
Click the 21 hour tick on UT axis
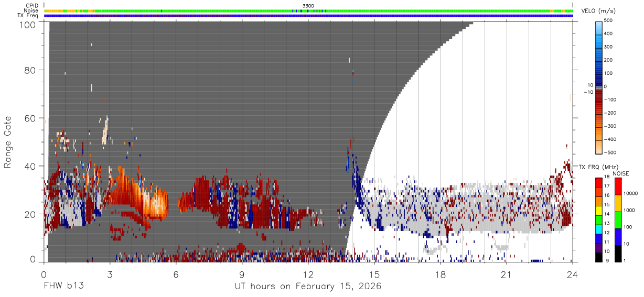coord(506,274)
